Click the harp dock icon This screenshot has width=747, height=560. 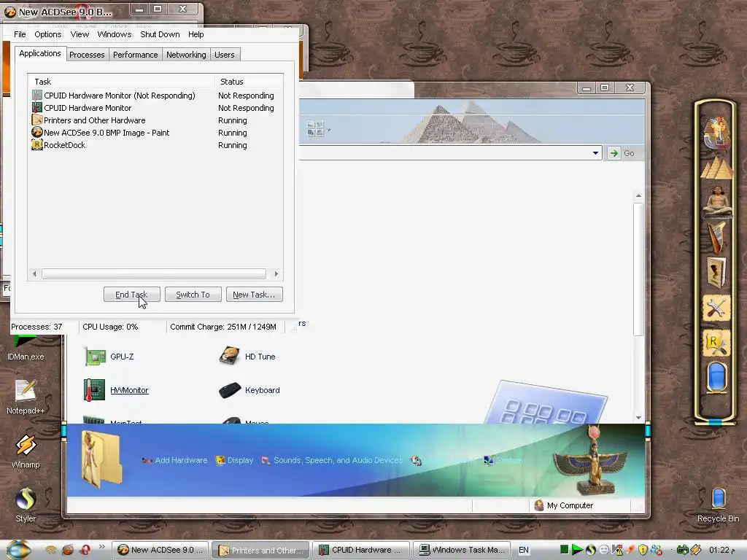coord(718,237)
